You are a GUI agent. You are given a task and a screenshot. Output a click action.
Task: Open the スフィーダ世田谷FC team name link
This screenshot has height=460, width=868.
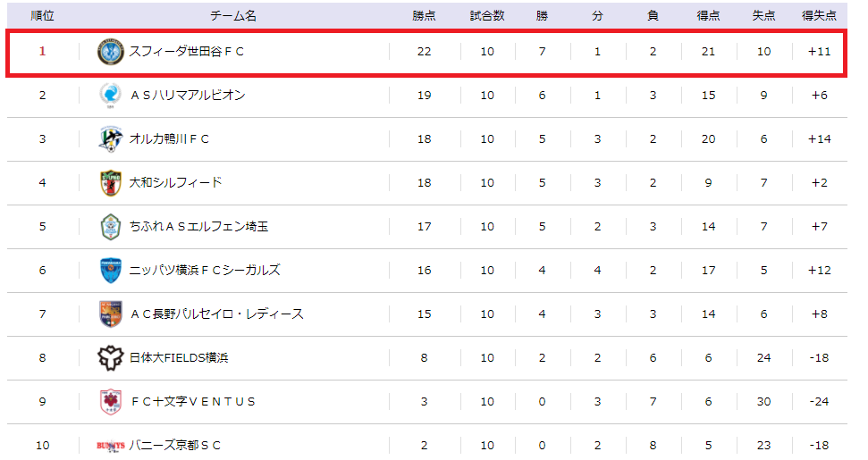[x=187, y=52]
